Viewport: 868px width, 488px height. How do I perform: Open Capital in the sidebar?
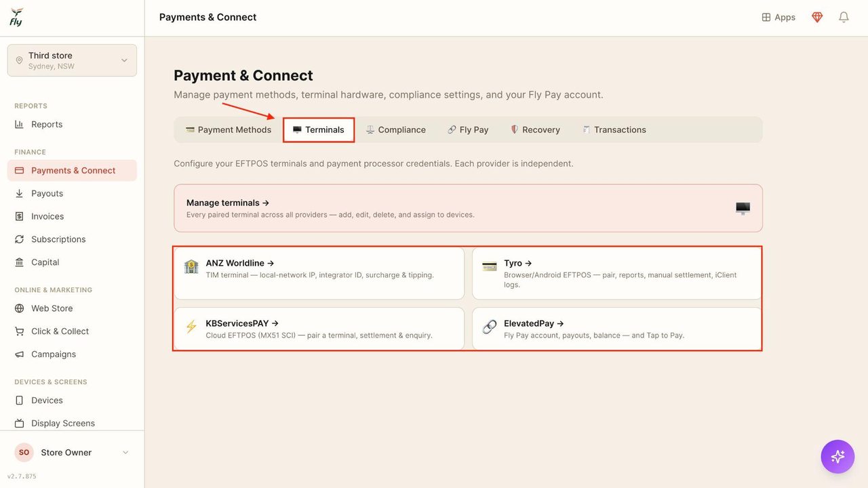[x=72, y=263]
